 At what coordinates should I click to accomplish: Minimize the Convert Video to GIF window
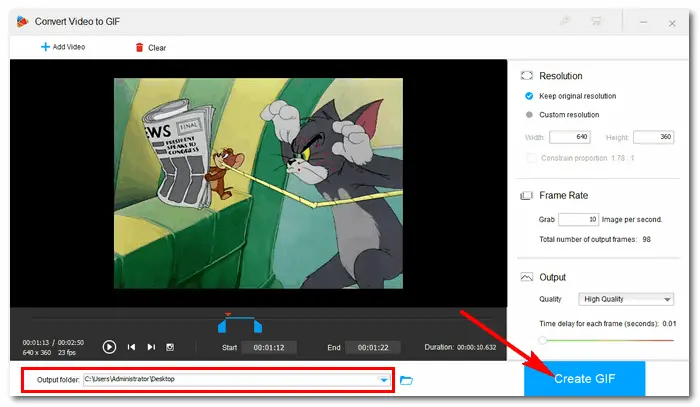[x=643, y=22]
